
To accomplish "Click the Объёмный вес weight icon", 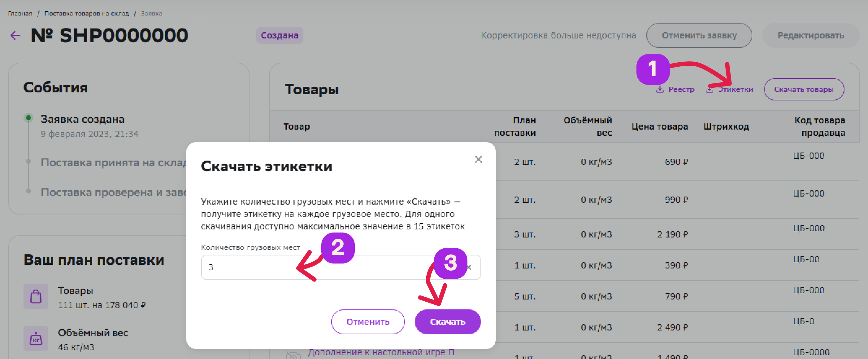I will [x=36, y=339].
